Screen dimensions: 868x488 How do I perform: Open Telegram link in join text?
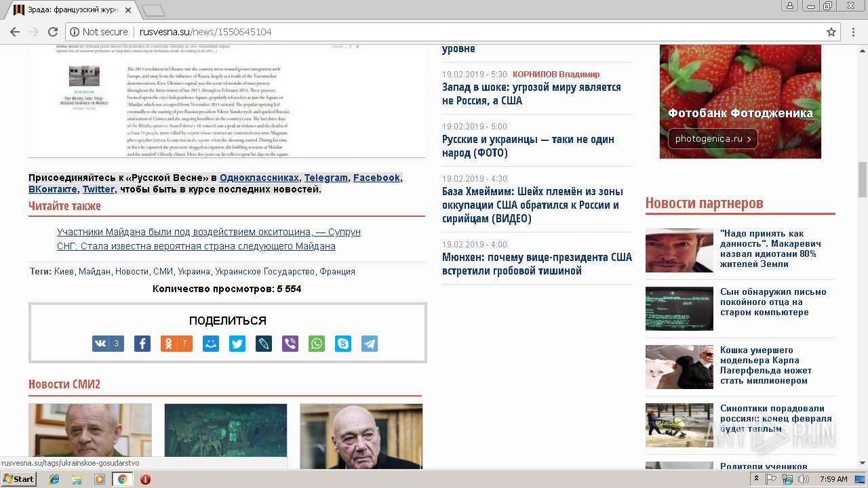click(326, 178)
